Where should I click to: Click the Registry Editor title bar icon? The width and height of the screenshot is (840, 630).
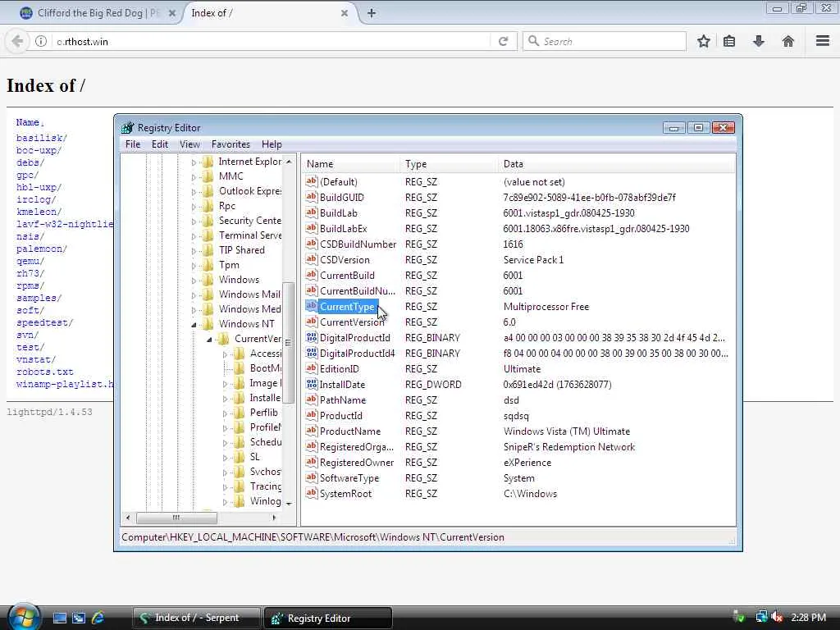[127, 127]
